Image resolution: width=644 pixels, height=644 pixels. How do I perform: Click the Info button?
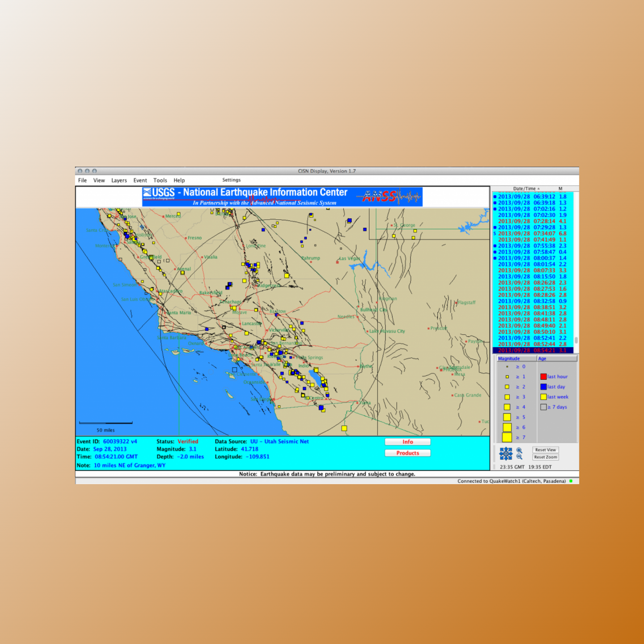click(x=408, y=442)
